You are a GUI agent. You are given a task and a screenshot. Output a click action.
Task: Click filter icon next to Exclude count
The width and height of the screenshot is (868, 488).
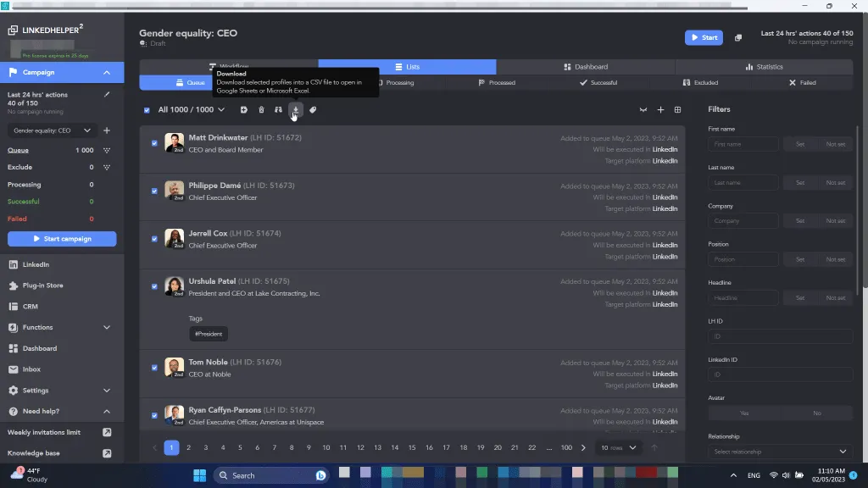(x=107, y=167)
